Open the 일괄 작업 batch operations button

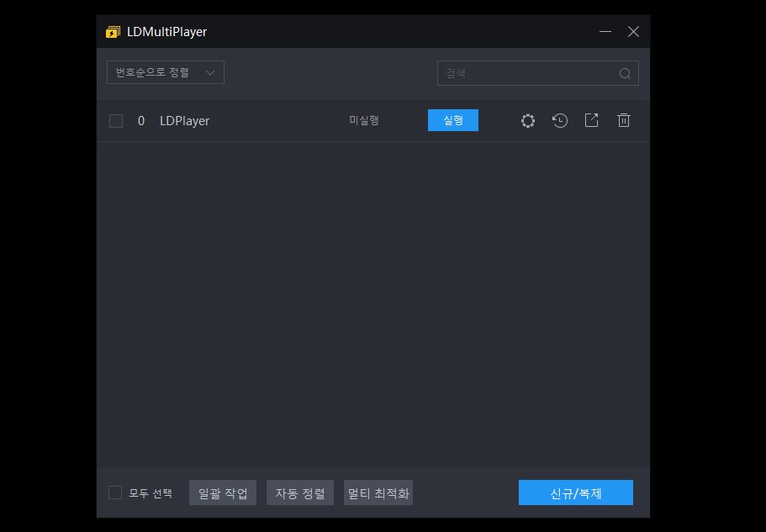tap(223, 493)
